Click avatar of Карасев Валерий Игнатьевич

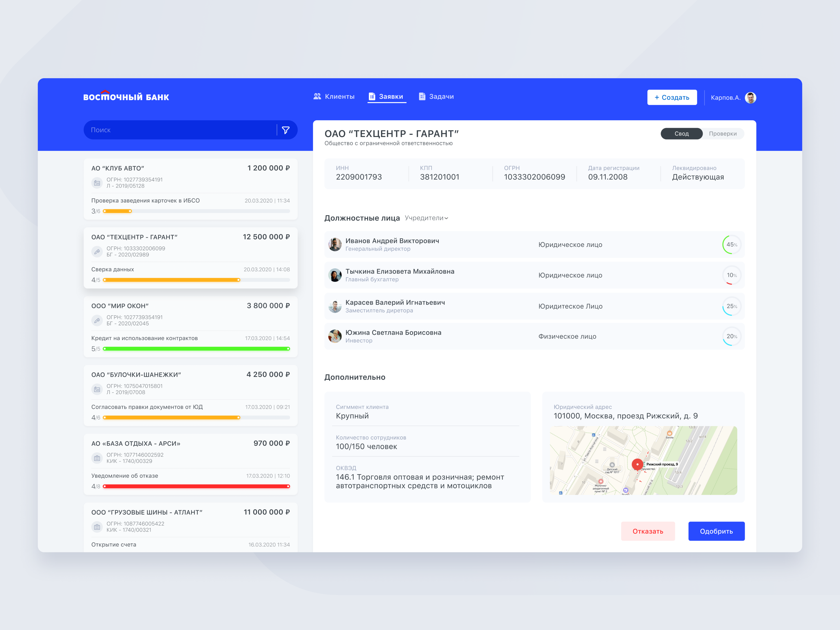(x=335, y=306)
